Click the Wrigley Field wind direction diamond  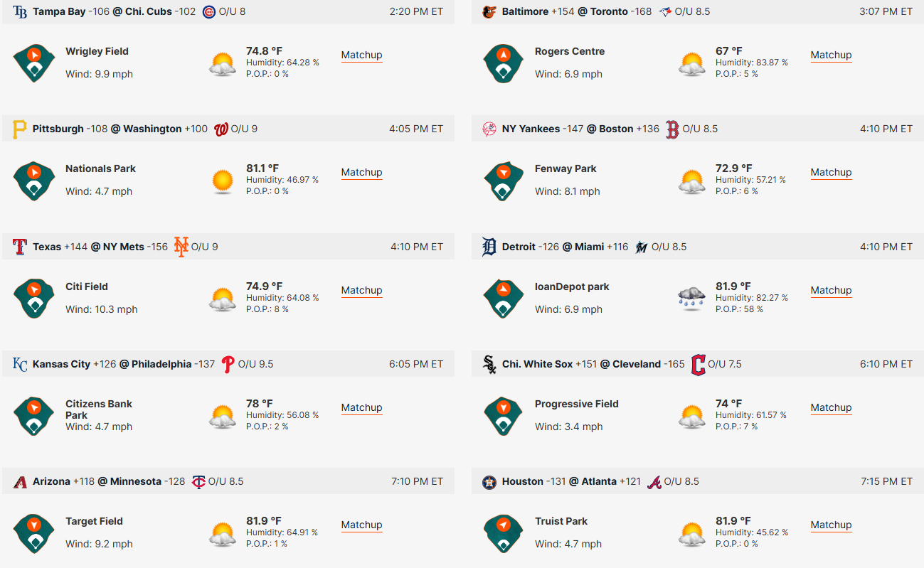[x=33, y=63]
